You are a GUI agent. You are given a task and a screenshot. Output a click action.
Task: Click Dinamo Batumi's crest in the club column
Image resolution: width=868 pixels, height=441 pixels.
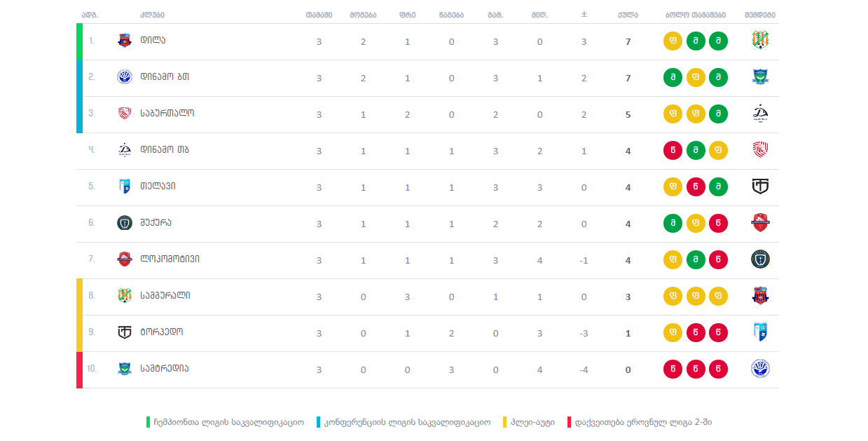pos(125,77)
